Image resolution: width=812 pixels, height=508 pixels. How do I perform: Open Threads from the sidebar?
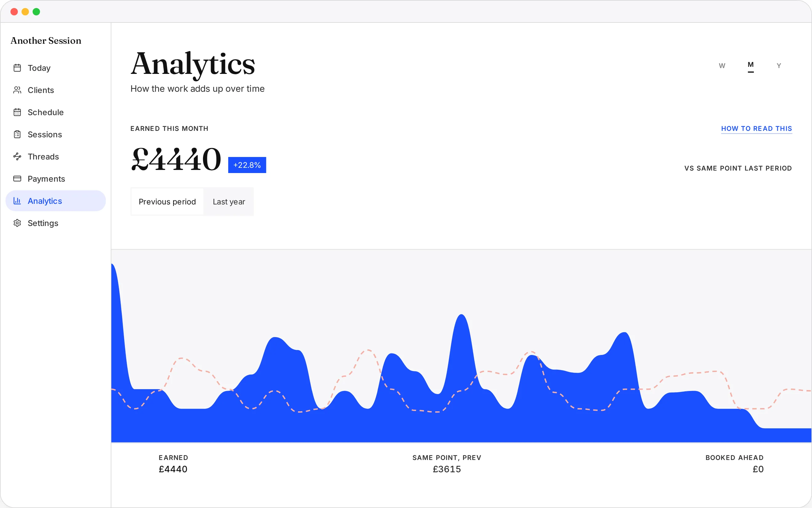[x=56, y=157]
